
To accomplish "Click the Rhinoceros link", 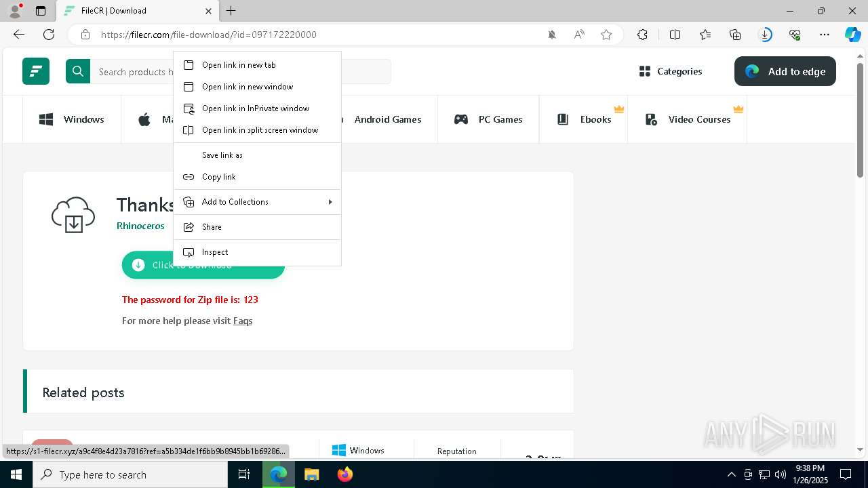I will tap(140, 226).
